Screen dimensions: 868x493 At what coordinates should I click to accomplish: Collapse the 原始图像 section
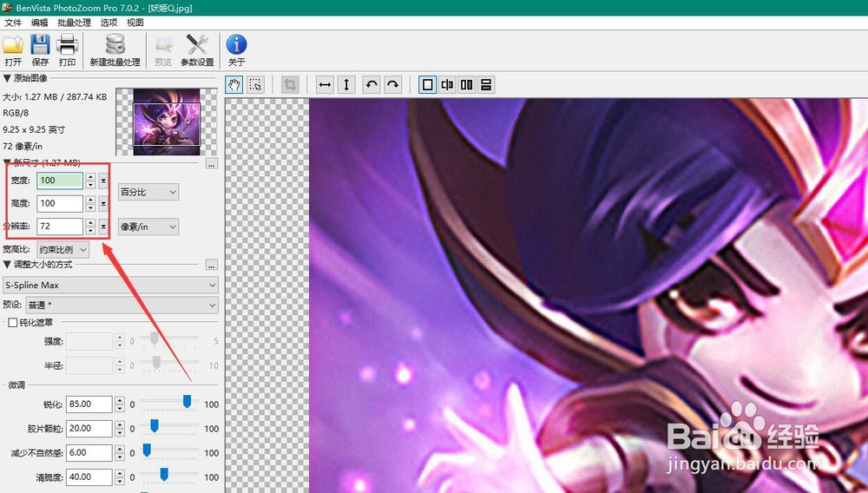7,78
